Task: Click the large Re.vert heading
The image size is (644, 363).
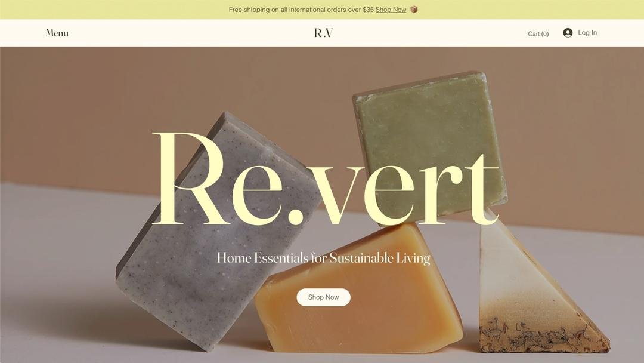Action: coord(326,179)
